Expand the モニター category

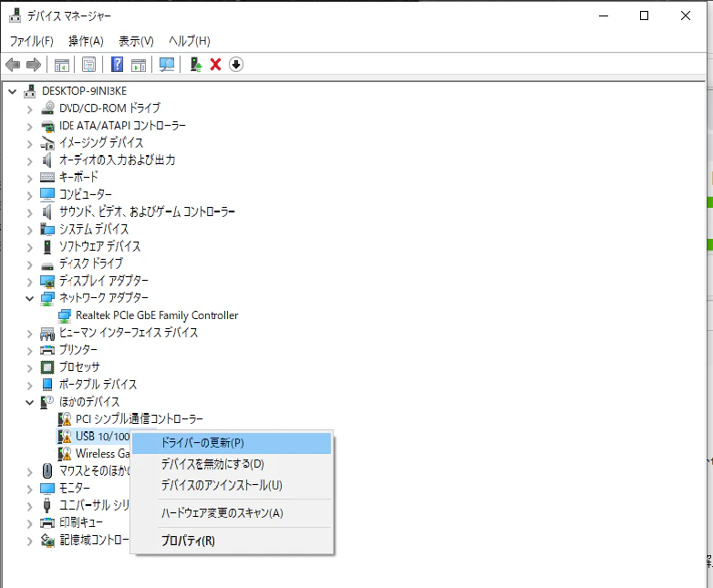pyautogui.click(x=29, y=490)
